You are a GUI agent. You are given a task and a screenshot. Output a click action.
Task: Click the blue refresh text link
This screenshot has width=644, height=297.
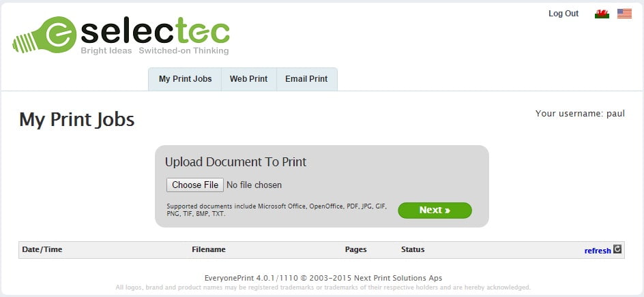[x=598, y=251]
